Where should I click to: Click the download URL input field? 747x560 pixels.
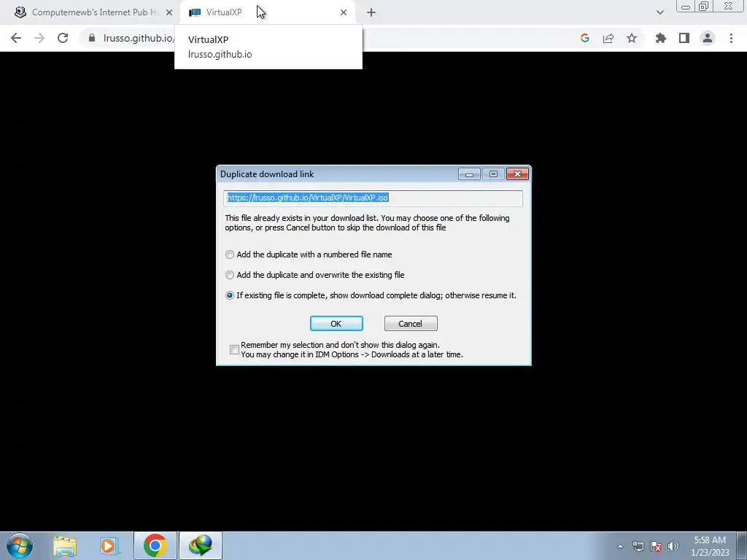[x=373, y=198]
